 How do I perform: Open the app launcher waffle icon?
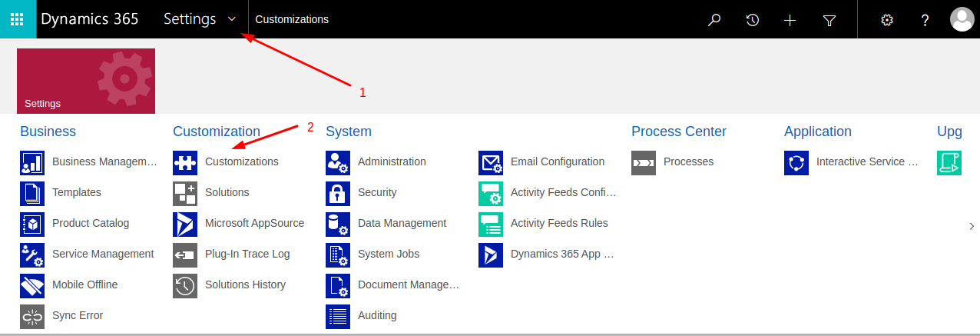click(x=18, y=19)
